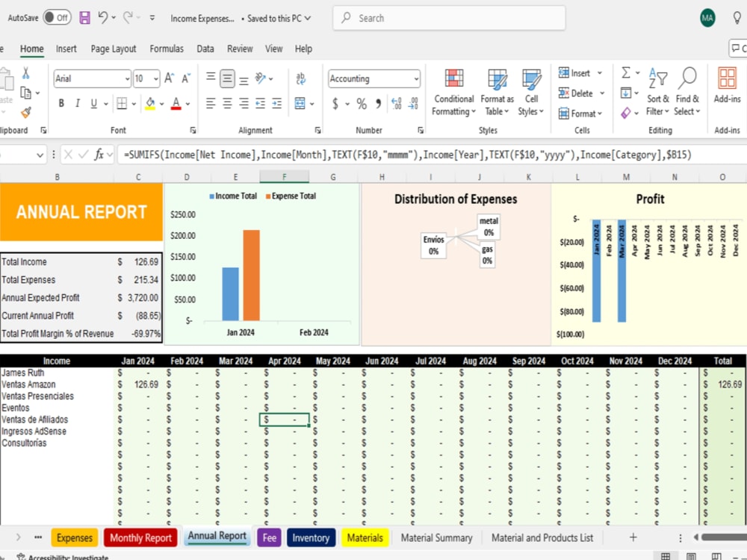747x560 pixels.
Task: Toggle bold formatting
Action: [x=62, y=103]
